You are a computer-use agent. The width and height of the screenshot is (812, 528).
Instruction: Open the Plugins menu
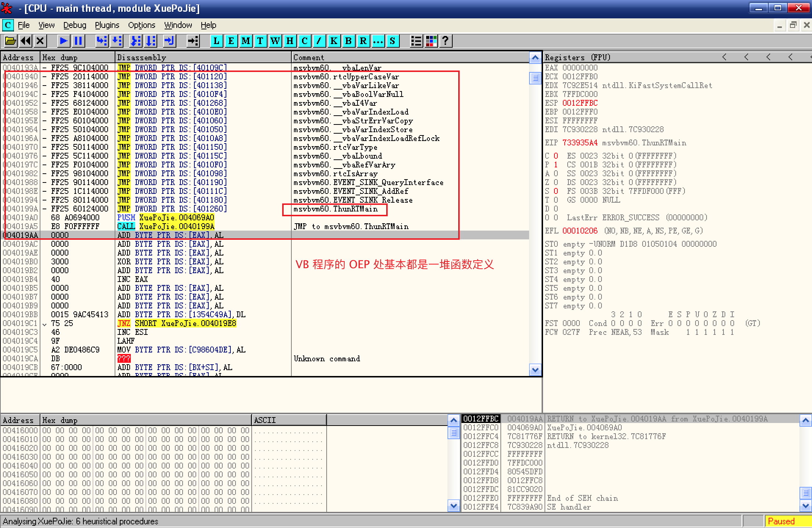[107, 25]
